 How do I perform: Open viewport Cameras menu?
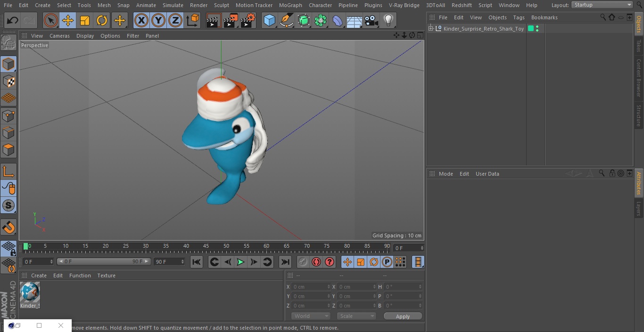pos(60,36)
